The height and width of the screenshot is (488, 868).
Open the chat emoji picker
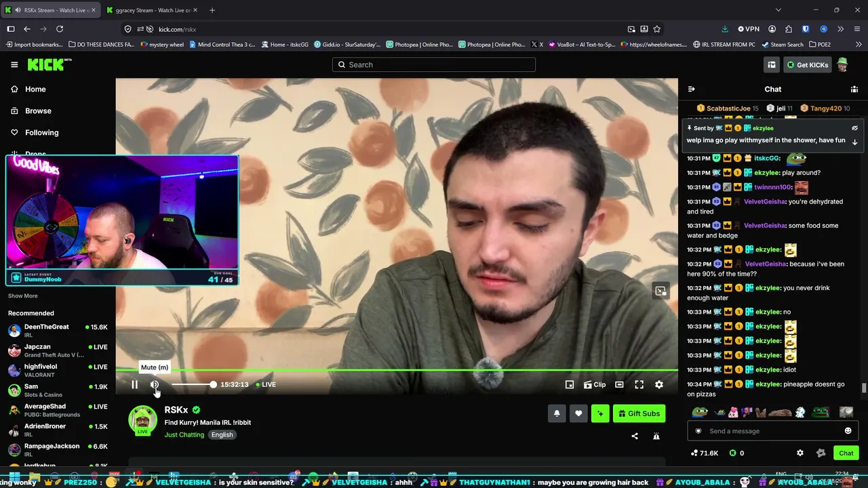click(x=848, y=431)
